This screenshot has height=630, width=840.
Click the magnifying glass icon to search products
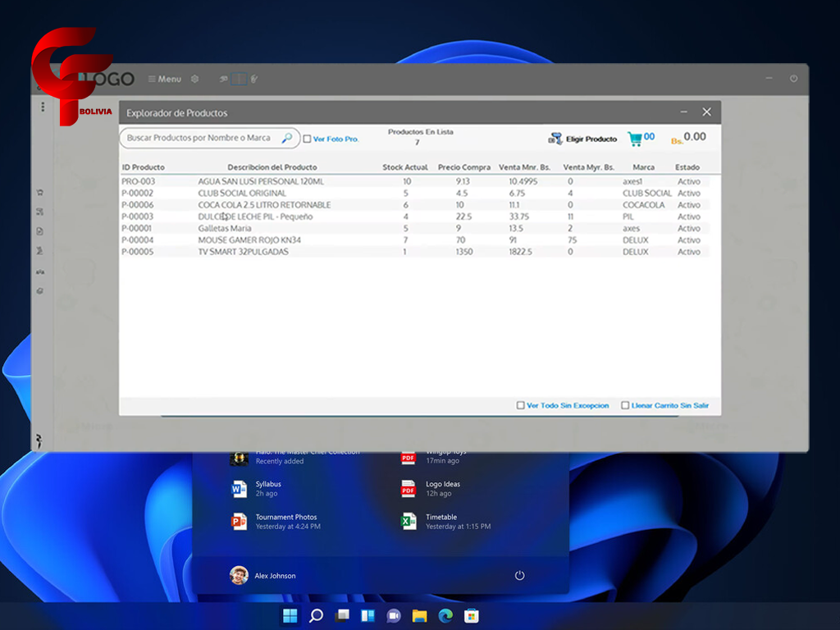pyautogui.click(x=286, y=139)
